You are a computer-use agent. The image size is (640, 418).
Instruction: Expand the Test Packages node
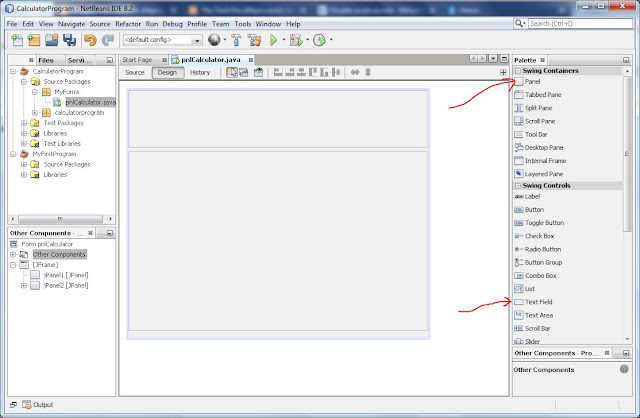point(24,123)
